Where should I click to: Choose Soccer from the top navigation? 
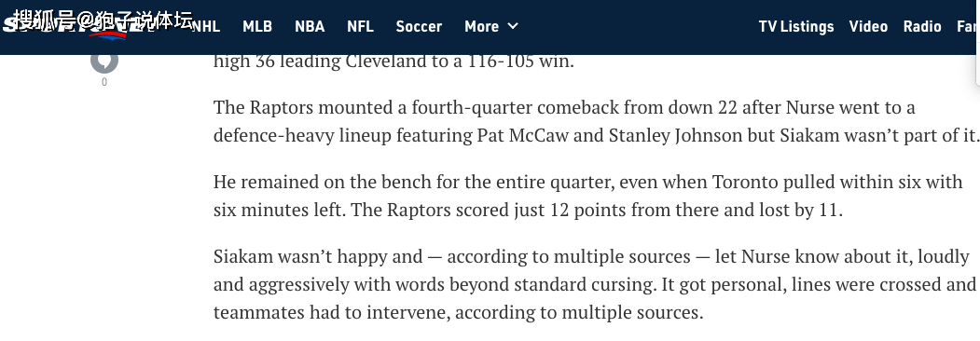[419, 26]
